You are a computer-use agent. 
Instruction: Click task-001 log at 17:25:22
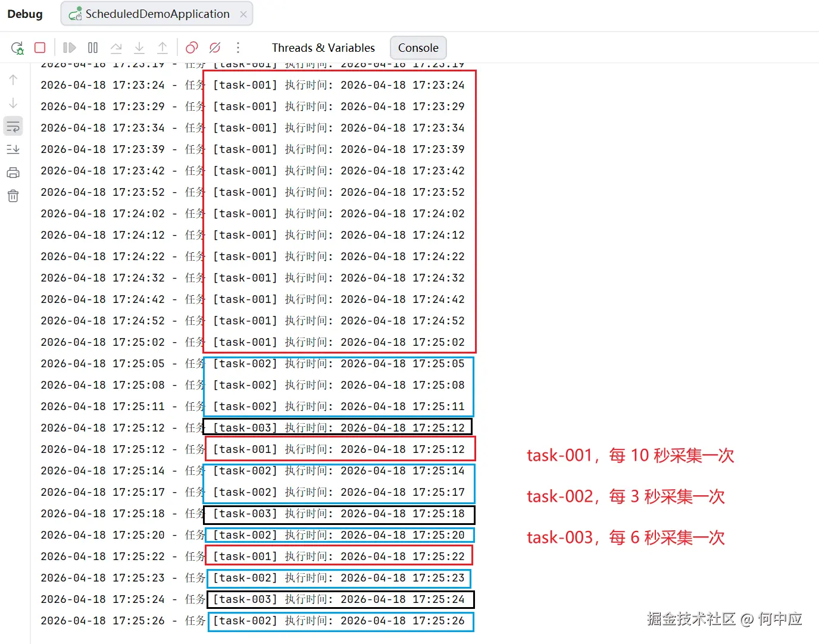252,557
